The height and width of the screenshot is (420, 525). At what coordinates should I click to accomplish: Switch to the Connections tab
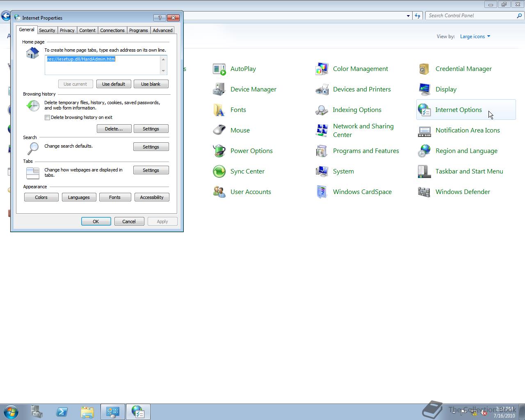[x=112, y=30]
